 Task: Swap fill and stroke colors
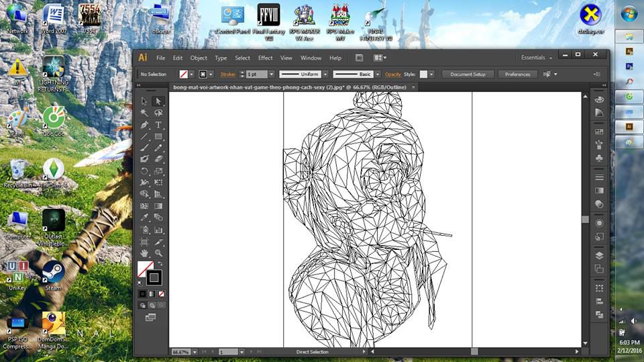[x=158, y=265]
